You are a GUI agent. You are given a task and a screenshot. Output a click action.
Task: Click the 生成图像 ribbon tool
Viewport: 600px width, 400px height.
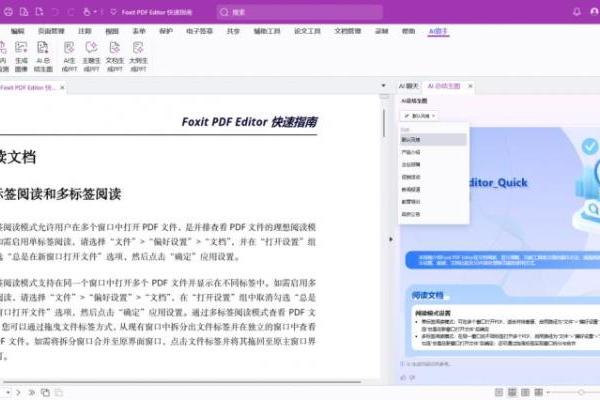click(x=21, y=57)
